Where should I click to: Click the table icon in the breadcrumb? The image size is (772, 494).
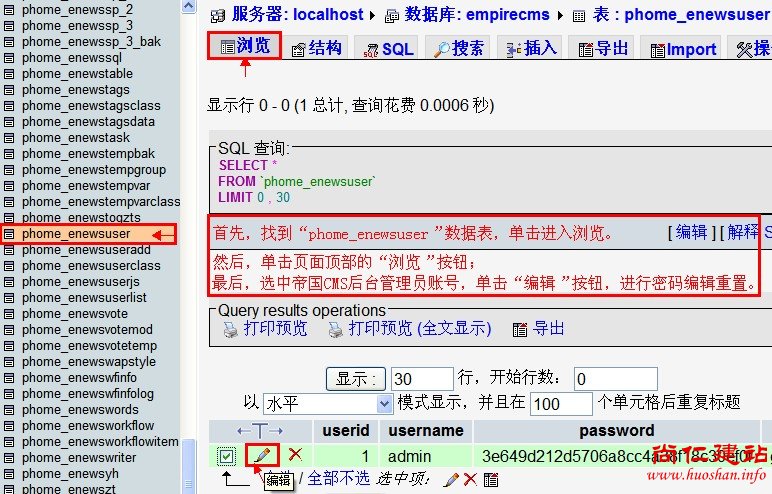(x=579, y=16)
